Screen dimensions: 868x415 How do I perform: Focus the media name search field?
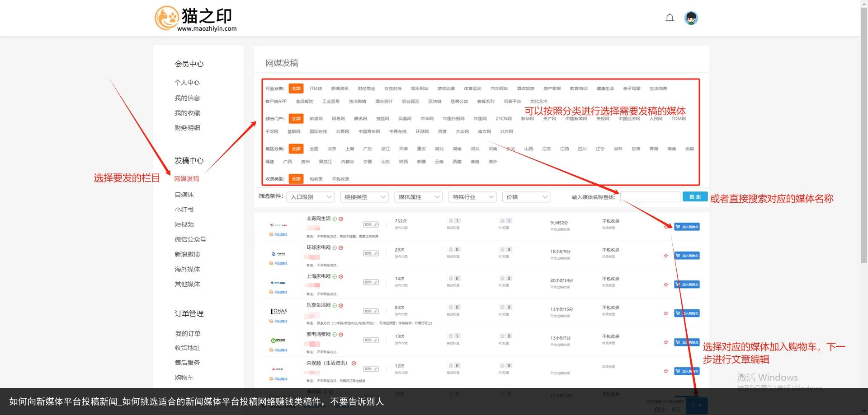[x=650, y=197]
